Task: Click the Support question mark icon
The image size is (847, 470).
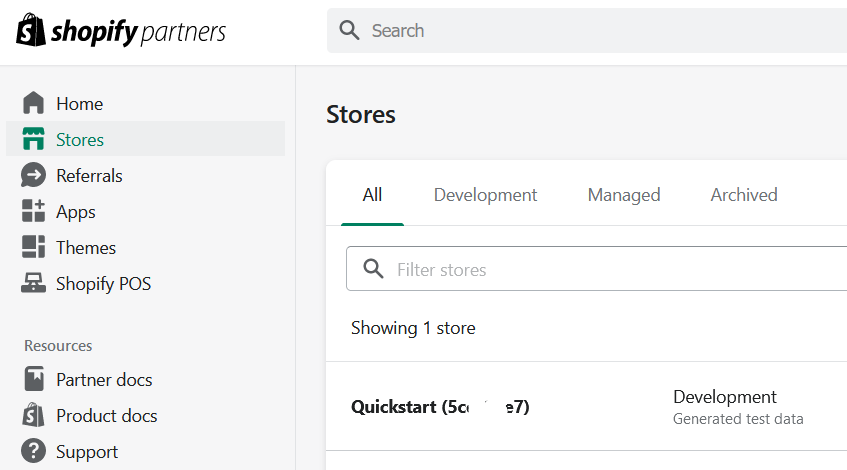Action: coord(34,452)
